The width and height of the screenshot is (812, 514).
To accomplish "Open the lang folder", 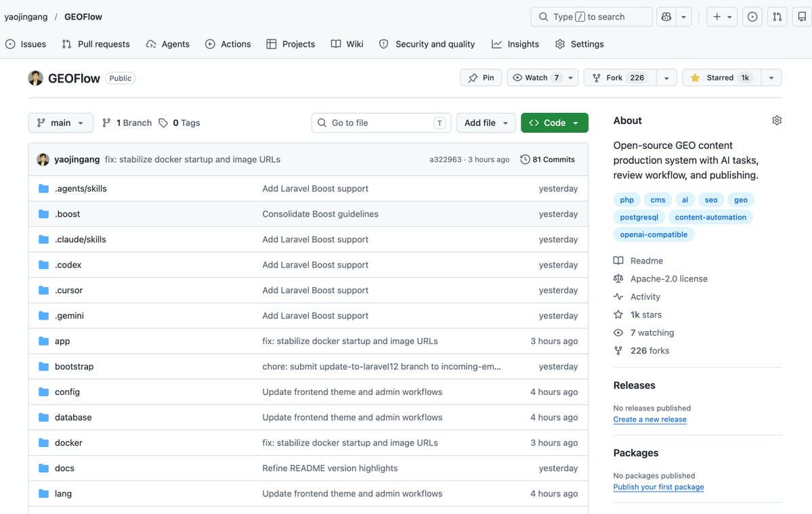I will pyautogui.click(x=63, y=493).
